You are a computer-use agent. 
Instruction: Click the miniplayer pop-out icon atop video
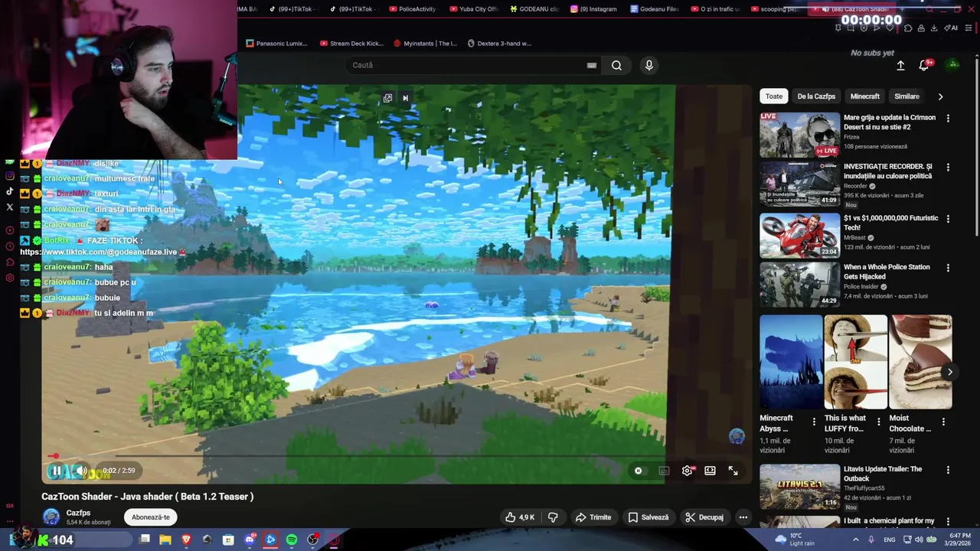(x=387, y=98)
